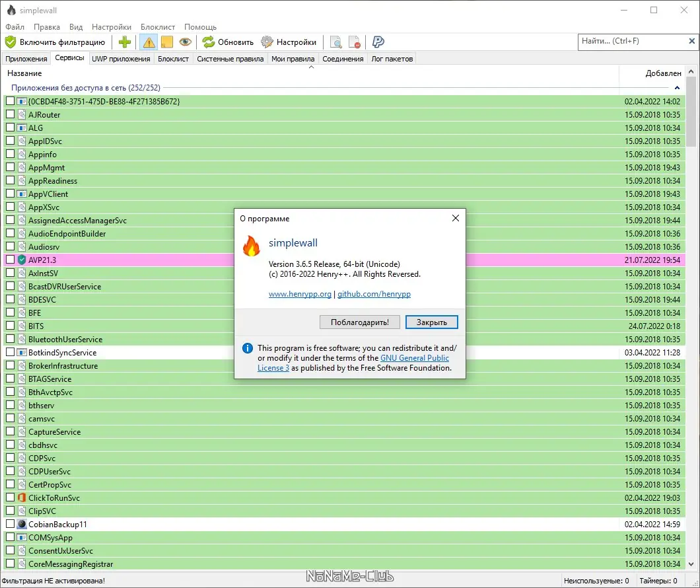Open the Лог пакетов tab
700x588 pixels.
[x=392, y=59]
